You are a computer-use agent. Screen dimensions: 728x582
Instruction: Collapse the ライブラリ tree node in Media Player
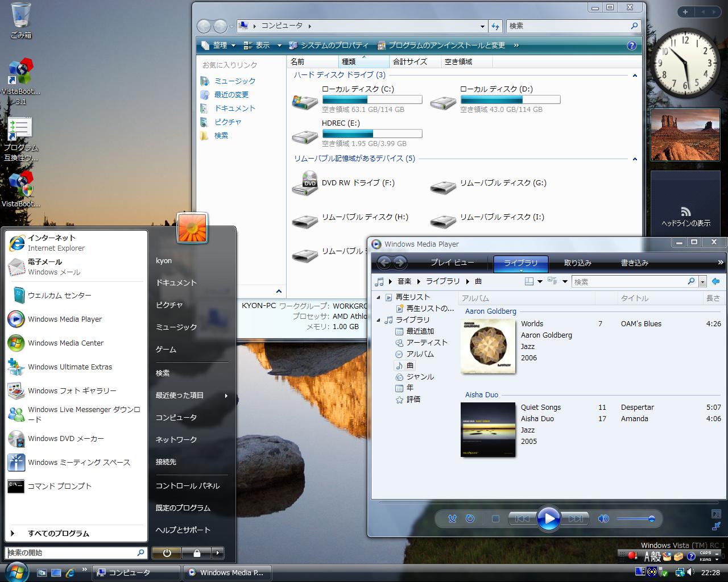378,320
